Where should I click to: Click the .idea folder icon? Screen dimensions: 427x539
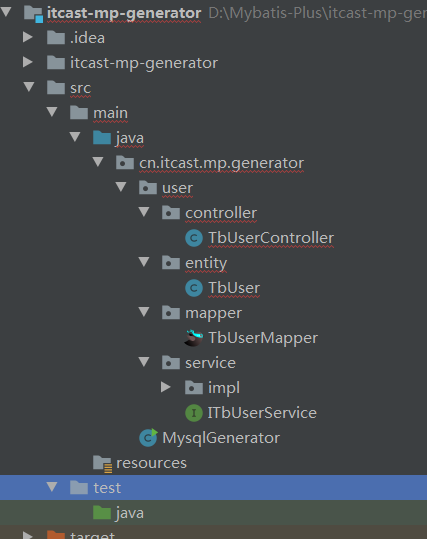coord(56,37)
